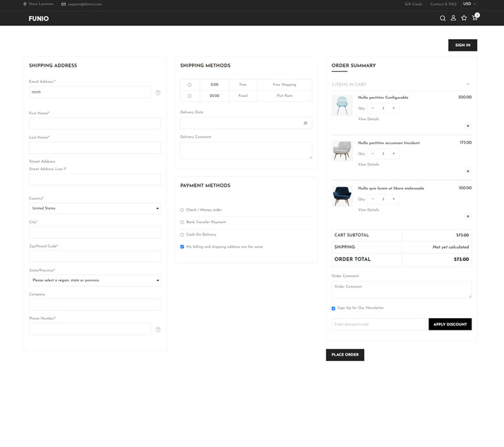Screen dimensions: 504x447
Task: Select Cash On Delivery payment method
Action: pyautogui.click(x=182, y=234)
